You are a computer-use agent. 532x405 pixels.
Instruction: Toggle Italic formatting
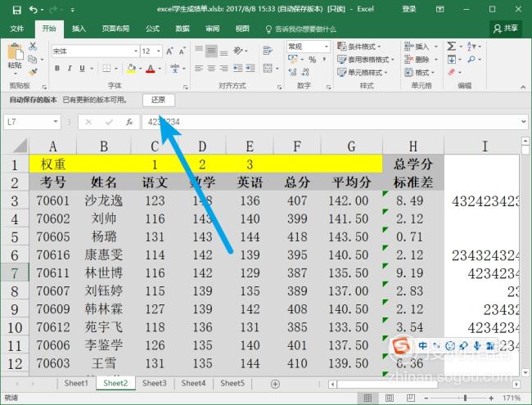coord(70,68)
